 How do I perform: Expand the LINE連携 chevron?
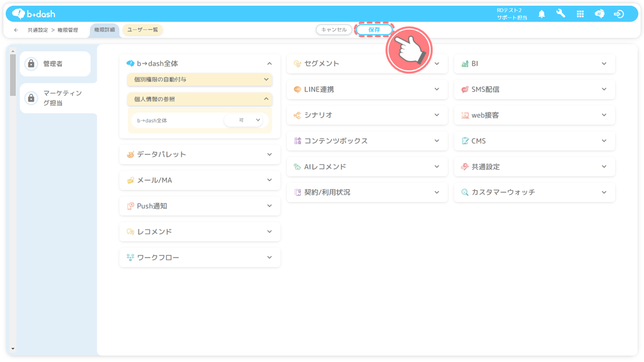coord(437,89)
